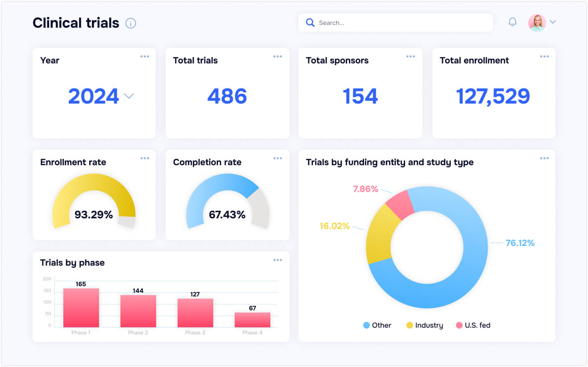Screen dimensions: 588x367
Task: Toggle the U.S. fed legend item
Action: (473, 325)
